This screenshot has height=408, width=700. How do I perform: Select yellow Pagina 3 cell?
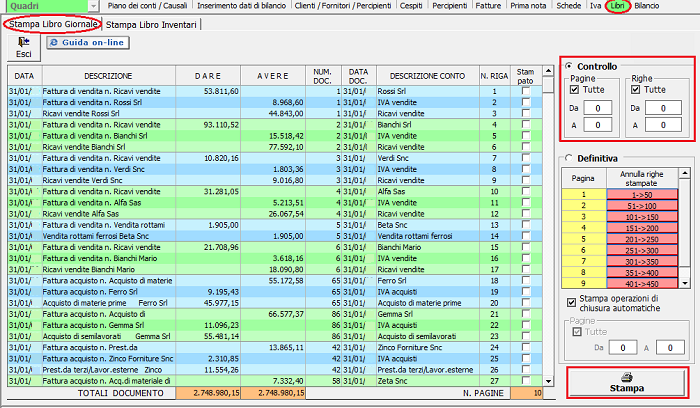point(583,216)
